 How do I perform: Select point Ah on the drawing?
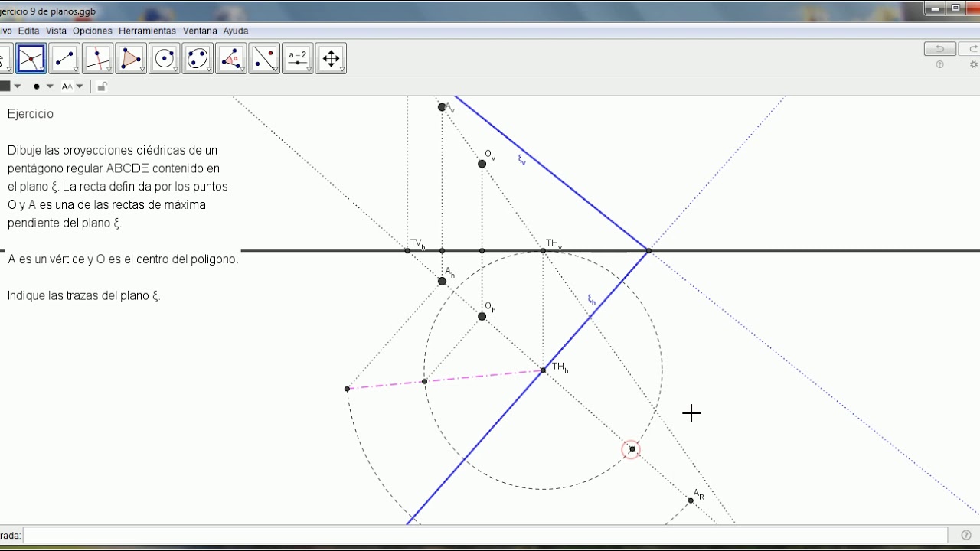(442, 281)
